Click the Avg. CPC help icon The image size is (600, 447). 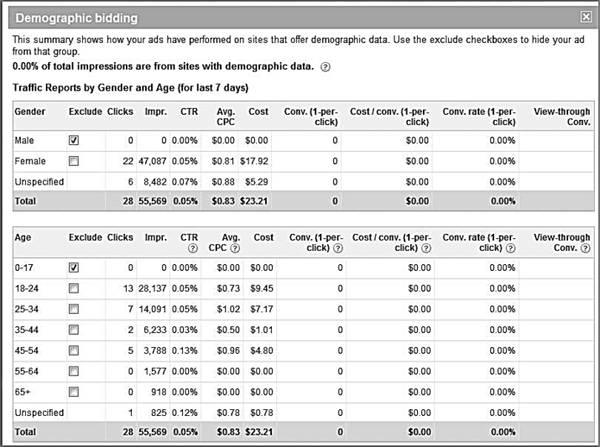[x=235, y=248]
